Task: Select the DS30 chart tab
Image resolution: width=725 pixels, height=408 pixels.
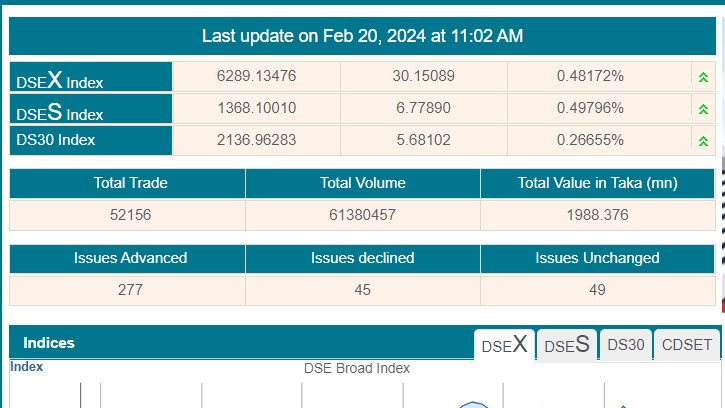Action: (626, 345)
